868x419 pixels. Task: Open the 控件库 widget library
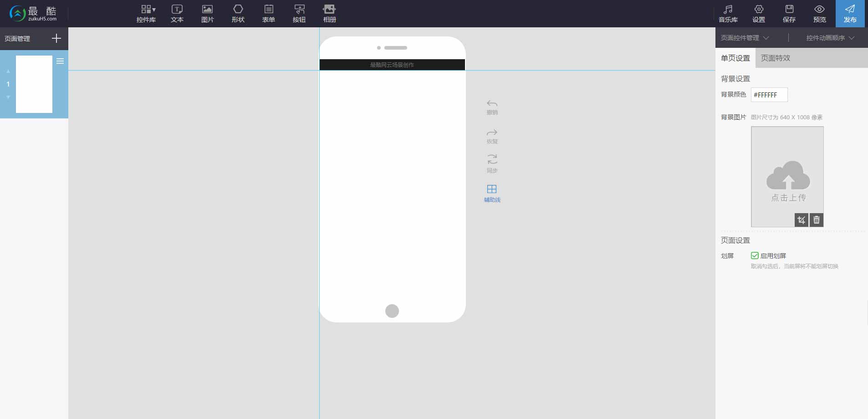point(146,14)
